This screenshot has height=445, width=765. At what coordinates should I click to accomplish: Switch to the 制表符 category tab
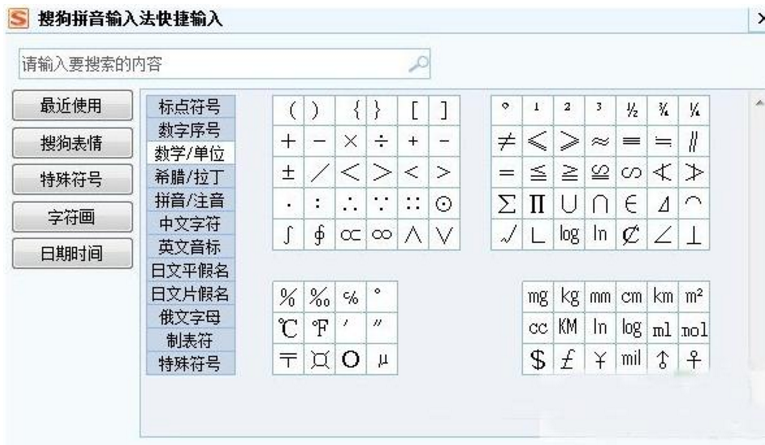tap(191, 341)
